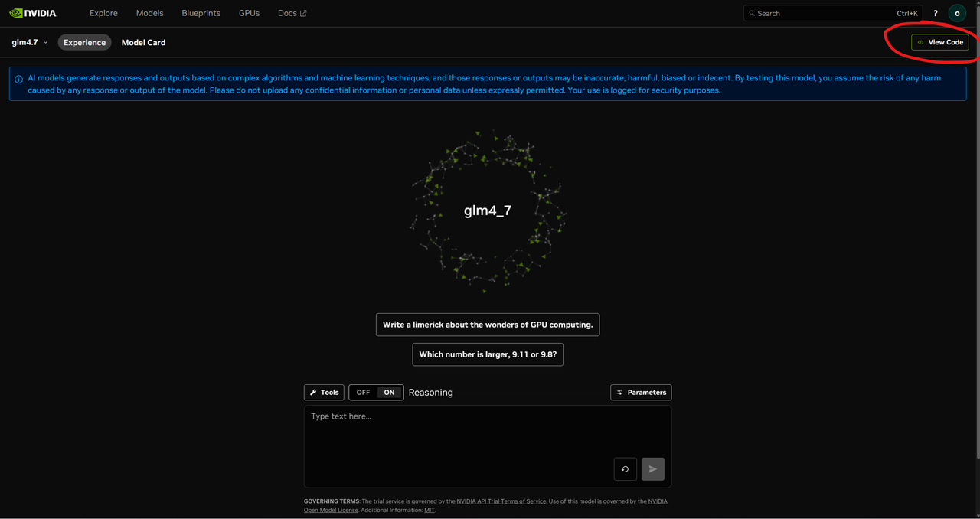This screenshot has height=519, width=980.
Task: Go to the Models page
Action: coord(149,13)
